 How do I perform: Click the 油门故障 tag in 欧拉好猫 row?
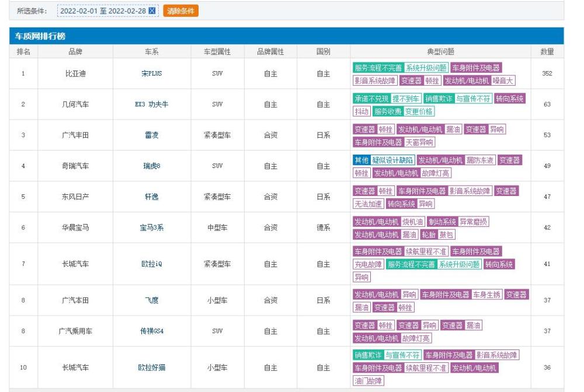point(369,381)
